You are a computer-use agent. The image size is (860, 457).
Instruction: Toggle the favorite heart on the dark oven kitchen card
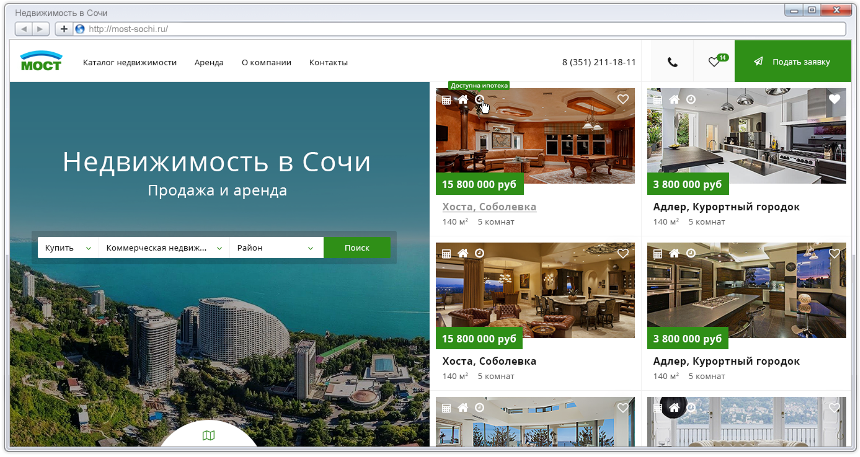834,253
